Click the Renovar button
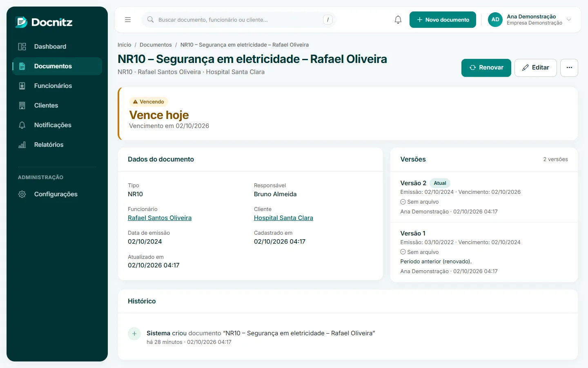The width and height of the screenshot is (588, 368). click(x=486, y=68)
